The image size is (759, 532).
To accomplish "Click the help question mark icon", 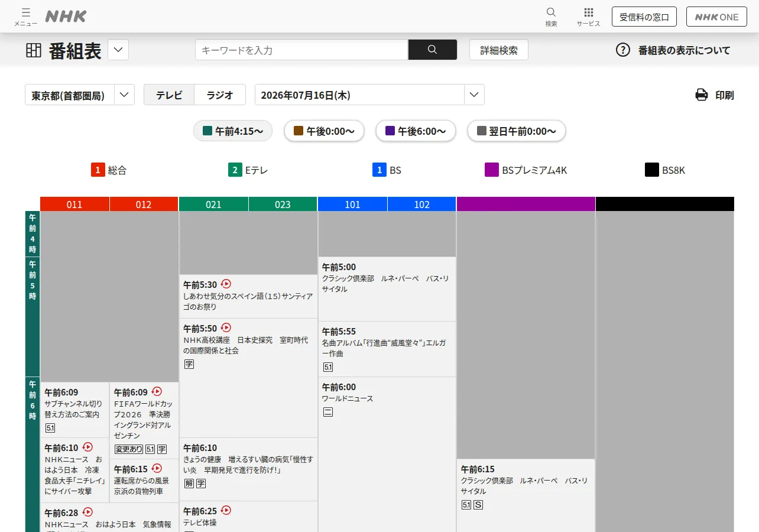I will (623, 50).
